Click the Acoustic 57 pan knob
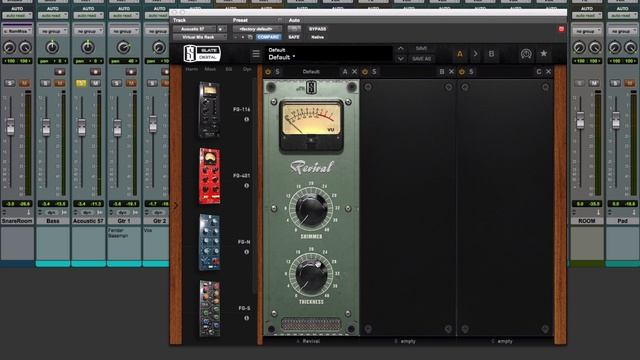The height and width of the screenshot is (360, 640). click(88, 47)
